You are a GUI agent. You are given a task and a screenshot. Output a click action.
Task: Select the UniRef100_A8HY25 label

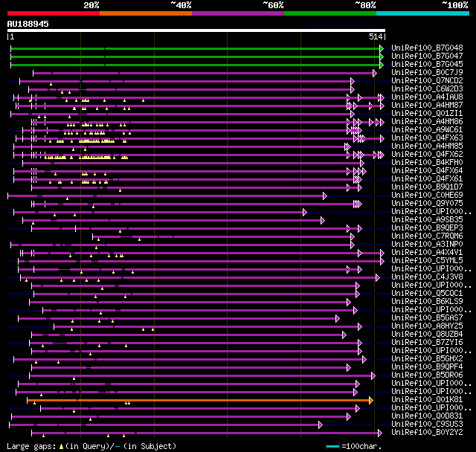tap(427, 326)
